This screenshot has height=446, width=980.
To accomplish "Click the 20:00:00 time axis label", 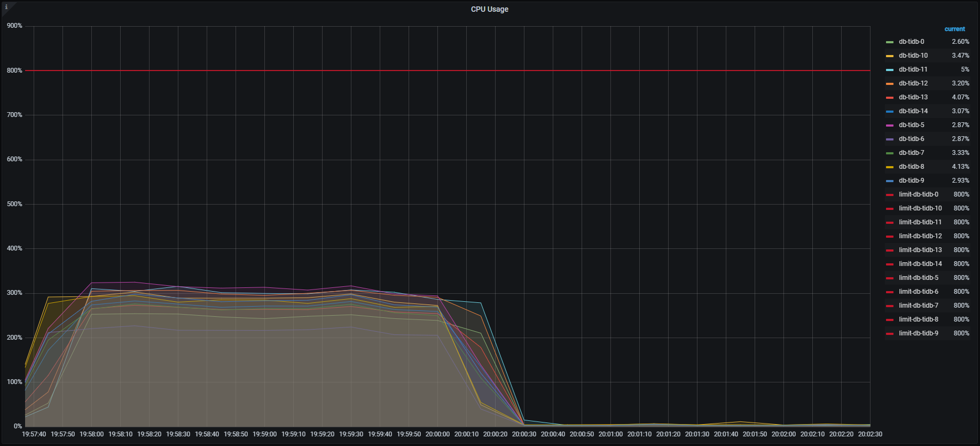I will [x=437, y=434].
